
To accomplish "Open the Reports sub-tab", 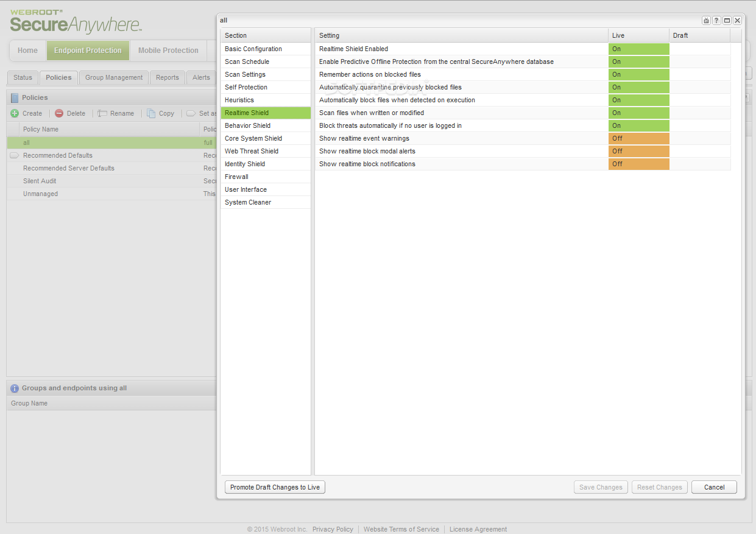I will click(x=168, y=77).
